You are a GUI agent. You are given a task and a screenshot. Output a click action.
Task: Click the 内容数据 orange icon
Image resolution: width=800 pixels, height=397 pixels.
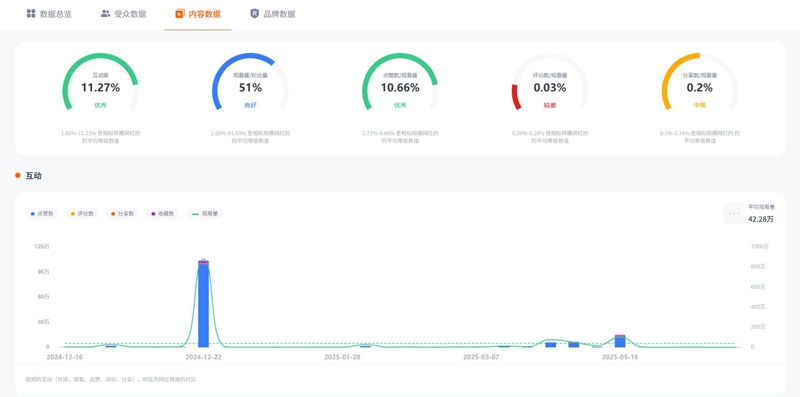click(180, 14)
